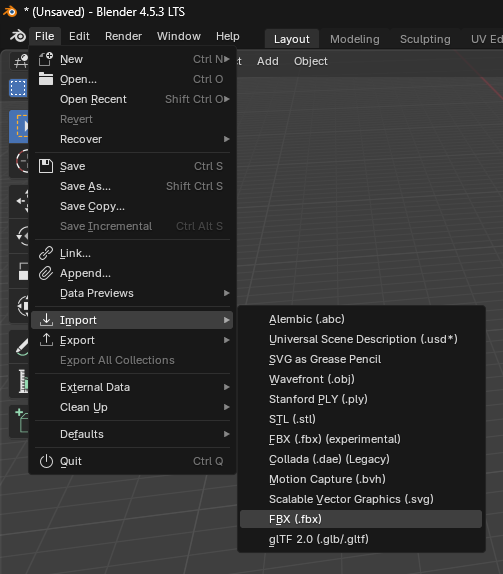Viewport: 503px width, 574px height.
Task: Open the Edit menu
Action: pyautogui.click(x=79, y=36)
